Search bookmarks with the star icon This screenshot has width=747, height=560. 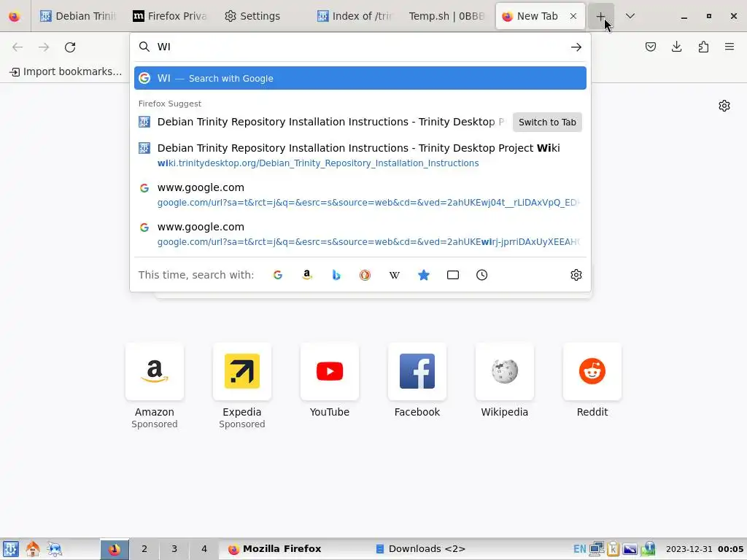tap(424, 275)
